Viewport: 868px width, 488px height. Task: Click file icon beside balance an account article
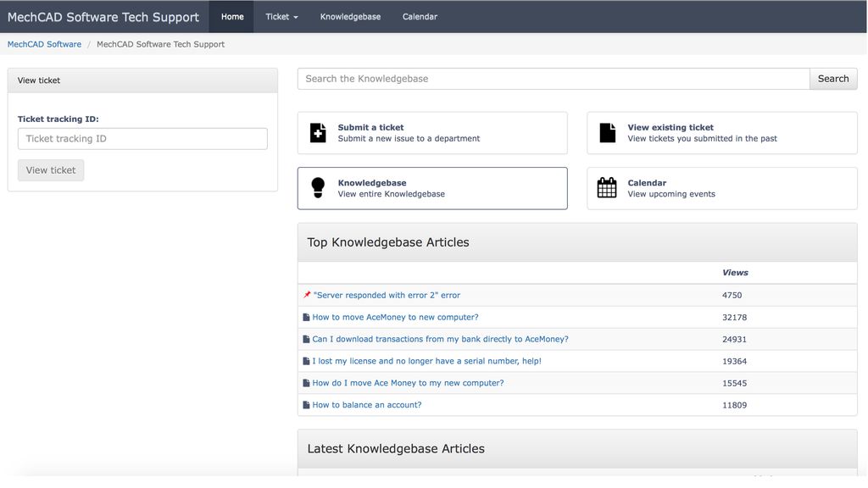[307, 405]
